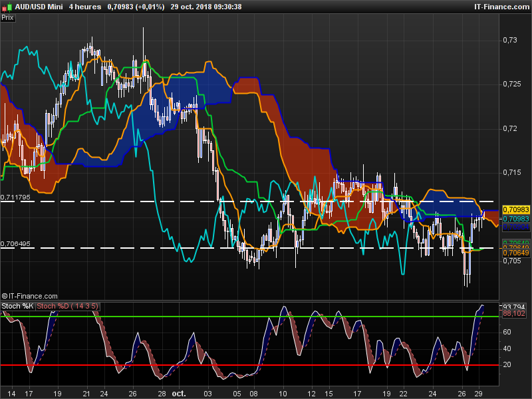Click the candlestick icon beside AUD/USD Mini
Screen dimensions: 532x399
click(8, 7)
